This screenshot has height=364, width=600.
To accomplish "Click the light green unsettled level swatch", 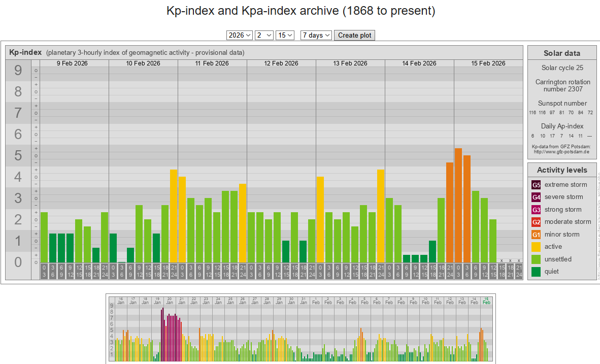I will point(536,259).
